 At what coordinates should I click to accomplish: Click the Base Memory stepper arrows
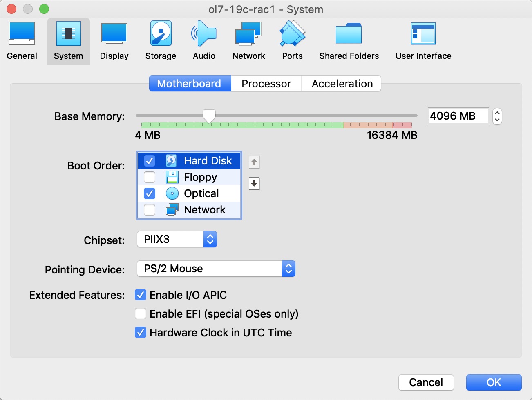coord(497,116)
